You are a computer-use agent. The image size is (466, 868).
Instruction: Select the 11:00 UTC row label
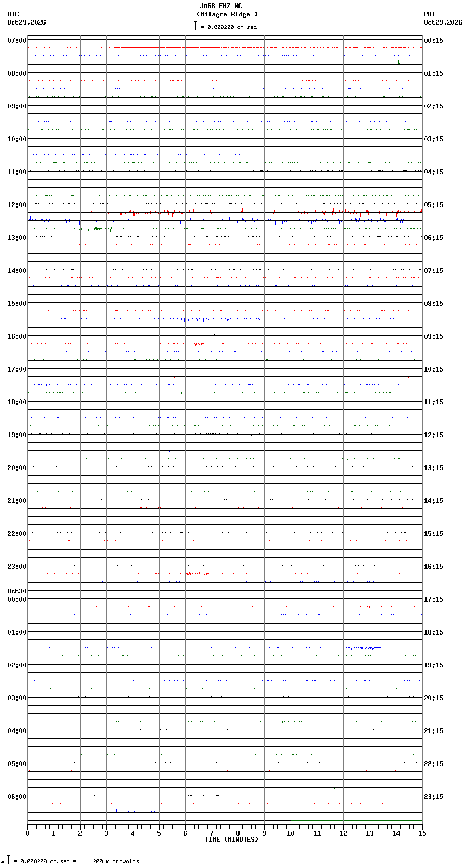(17, 172)
